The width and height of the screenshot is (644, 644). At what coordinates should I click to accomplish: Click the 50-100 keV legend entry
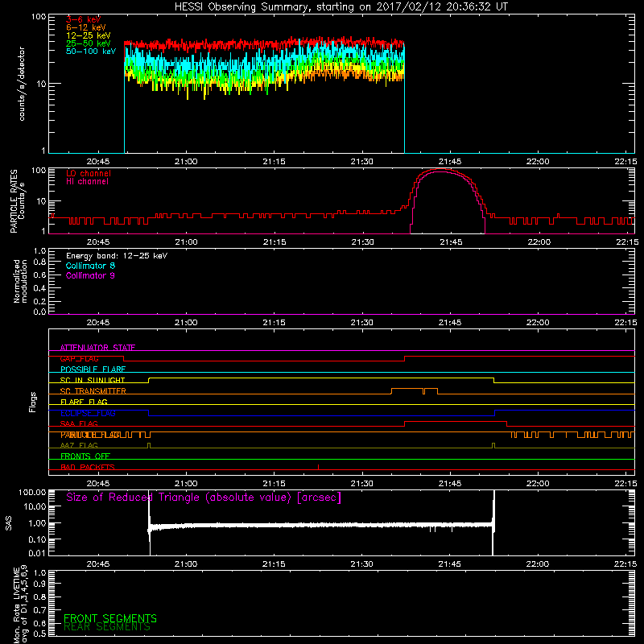click(91, 51)
